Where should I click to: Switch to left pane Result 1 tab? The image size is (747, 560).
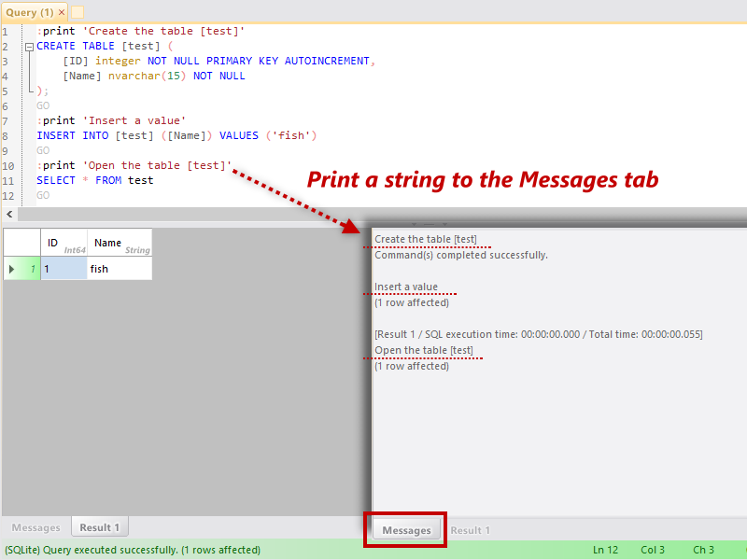pyautogui.click(x=100, y=527)
